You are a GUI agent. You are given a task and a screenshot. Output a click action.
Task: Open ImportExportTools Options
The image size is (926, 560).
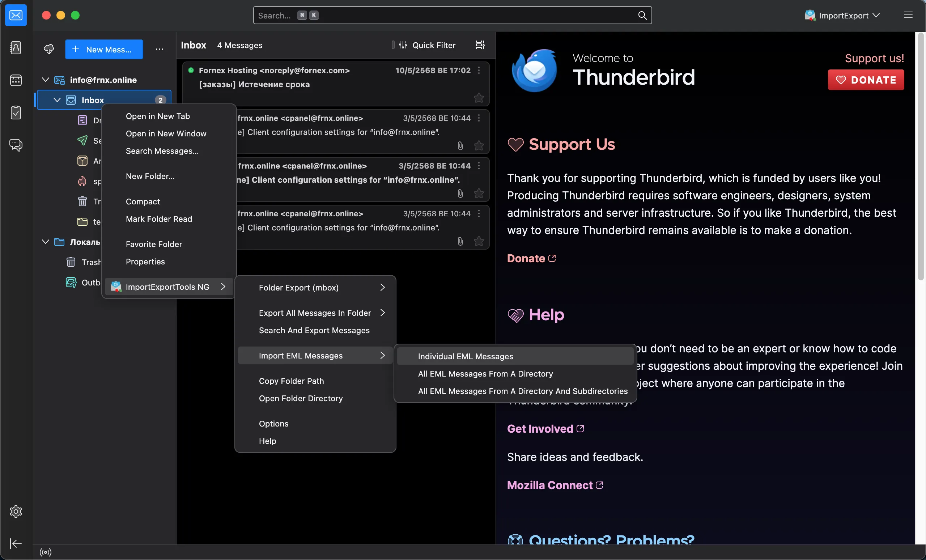tap(315, 424)
